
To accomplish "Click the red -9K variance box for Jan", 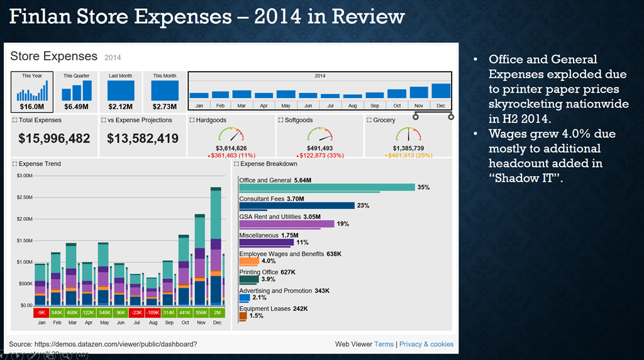I will 40,312.
